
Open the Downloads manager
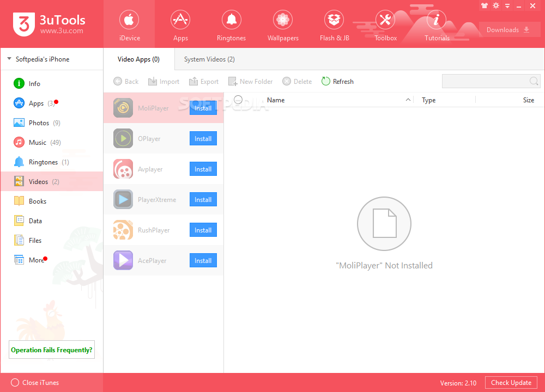[509, 30]
